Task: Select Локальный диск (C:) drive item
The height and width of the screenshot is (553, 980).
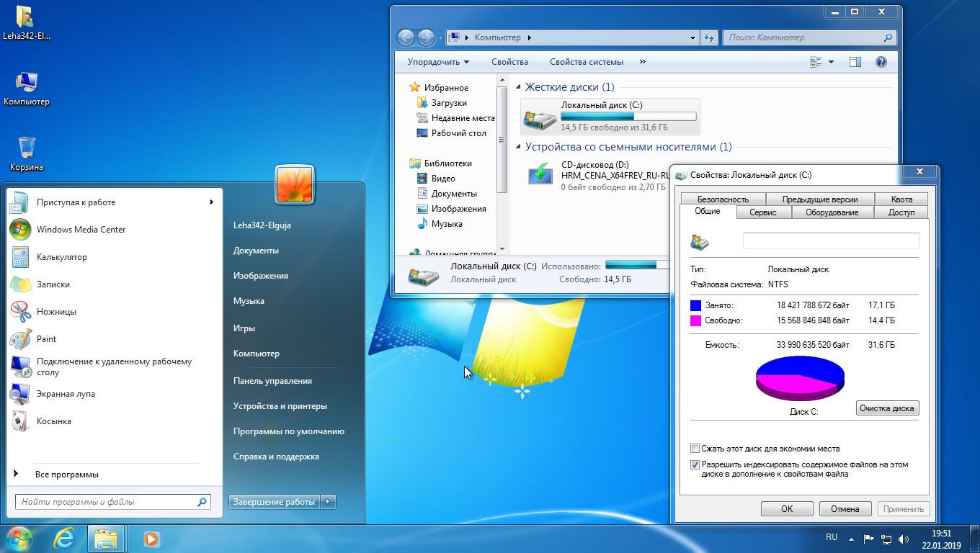Action: (610, 116)
